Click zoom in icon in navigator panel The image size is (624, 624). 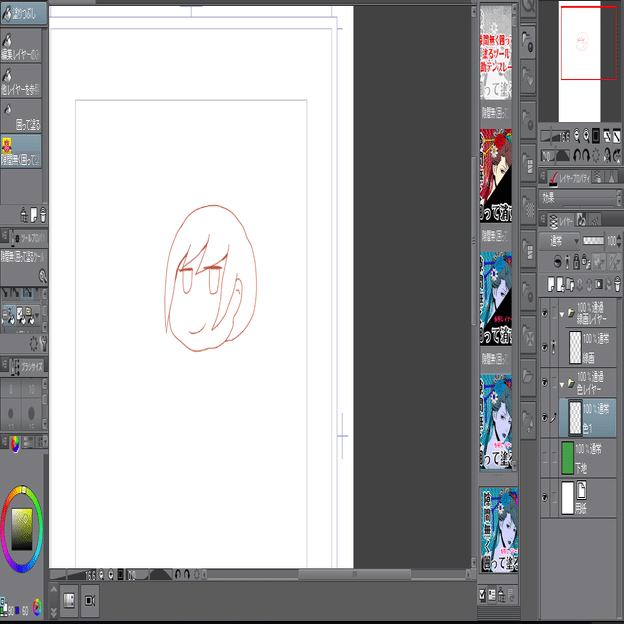point(586,136)
